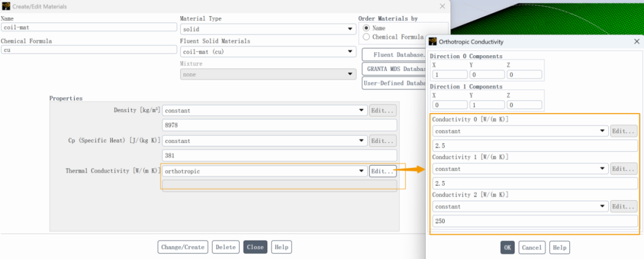Click the Direction 1 Components label
The height and width of the screenshot is (259, 644).
pos(466,86)
